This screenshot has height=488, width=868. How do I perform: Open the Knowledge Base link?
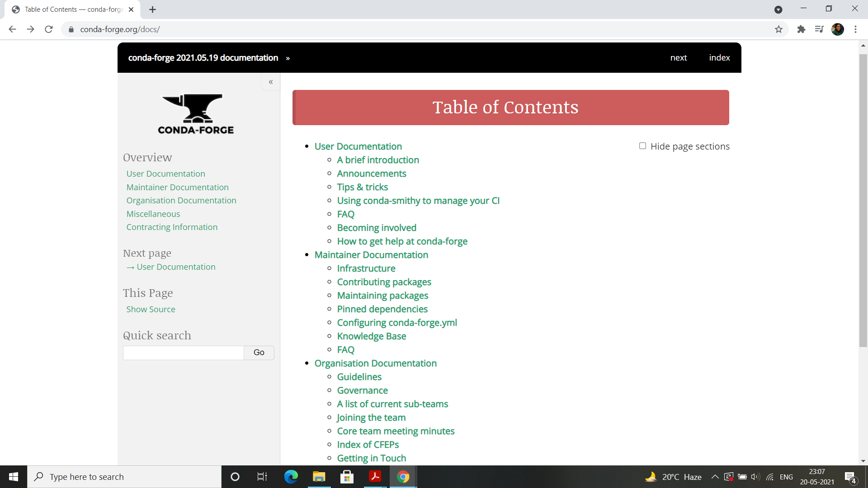(372, 336)
